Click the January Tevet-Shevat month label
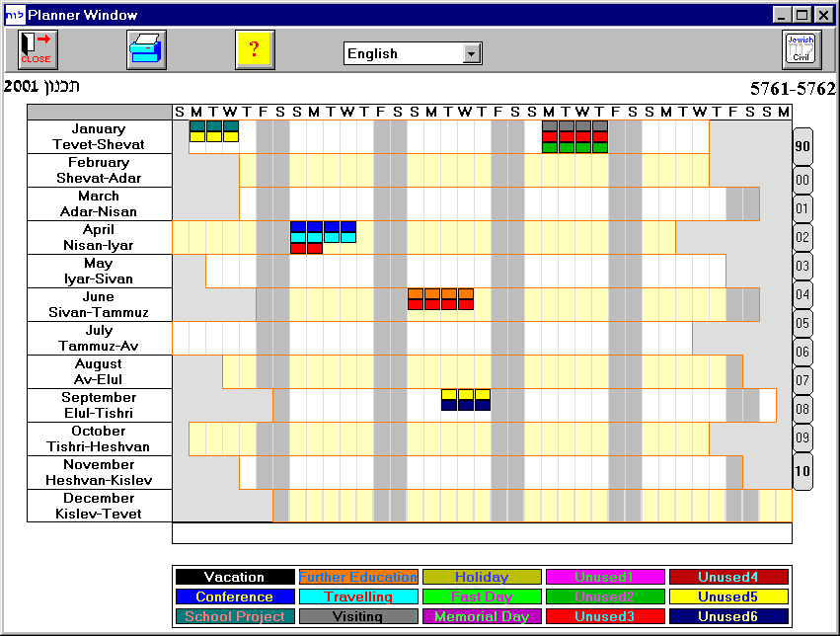Viewport: 840px width, 636px height. click(x=98, y=135)
